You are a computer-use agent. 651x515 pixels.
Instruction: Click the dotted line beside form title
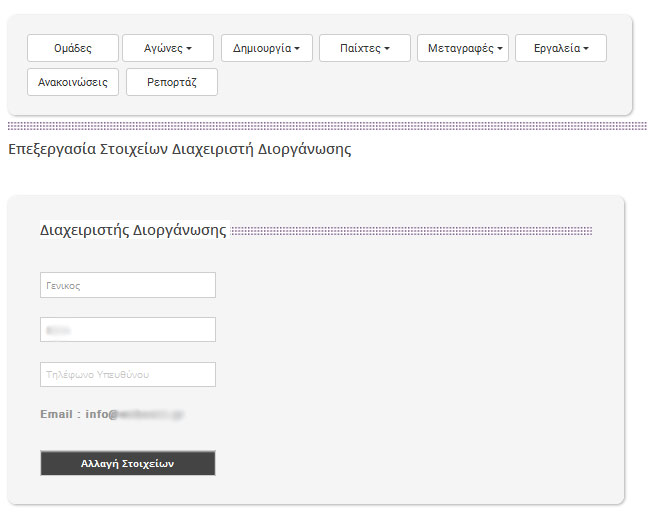[411, 231]
